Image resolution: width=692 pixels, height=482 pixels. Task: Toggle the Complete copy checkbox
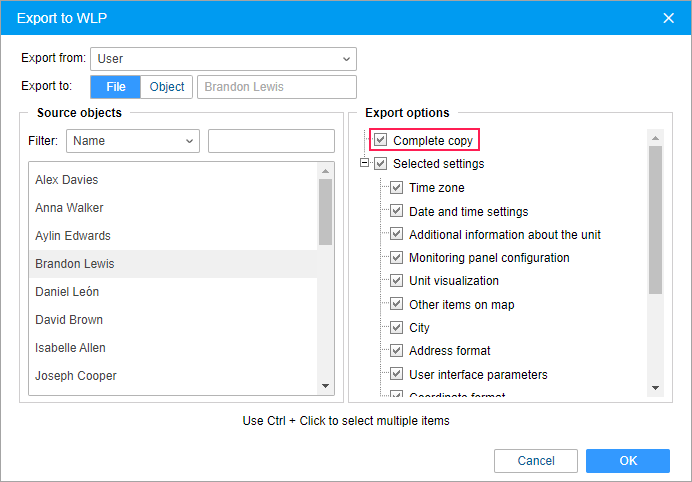tap(380, 140)
